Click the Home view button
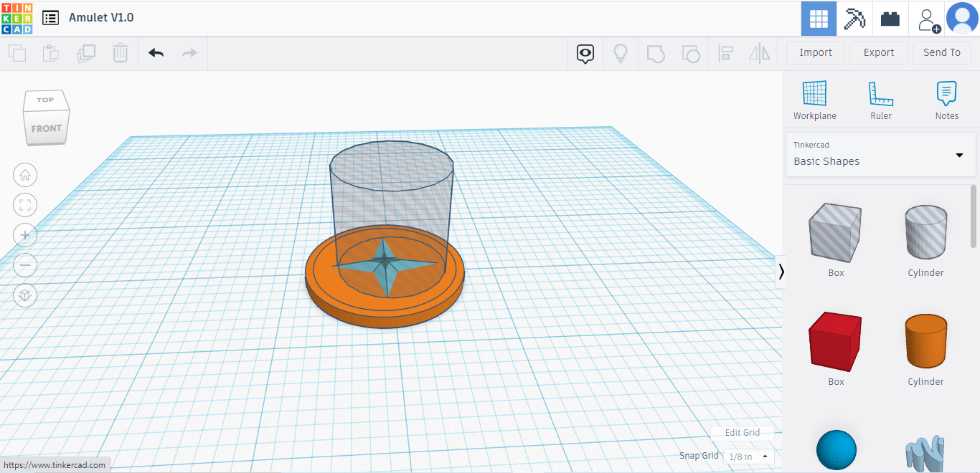Screen dimensions: 980x473 pos(25,174)
